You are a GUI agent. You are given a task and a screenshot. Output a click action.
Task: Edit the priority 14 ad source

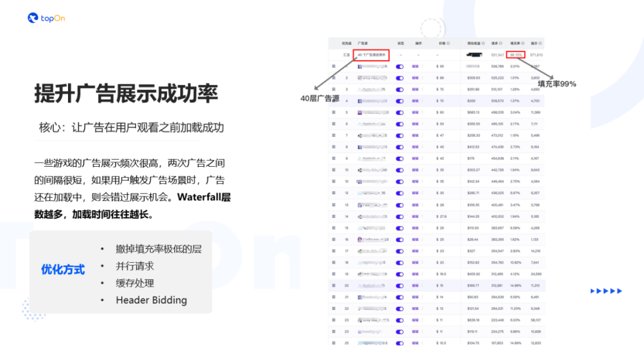coord(415,217)
